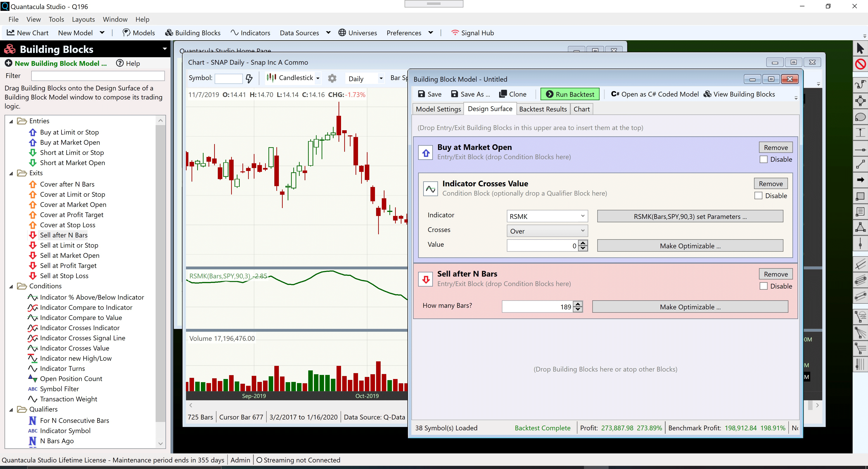This screenshot has width=868, height=469.
Task: Select the diagonal line segment tool
Action: point(860,164)
